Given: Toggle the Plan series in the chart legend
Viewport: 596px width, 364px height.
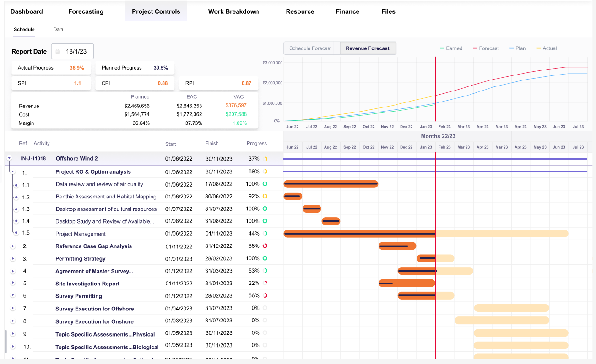Looking at the screenshot, I should pos(516,48).
